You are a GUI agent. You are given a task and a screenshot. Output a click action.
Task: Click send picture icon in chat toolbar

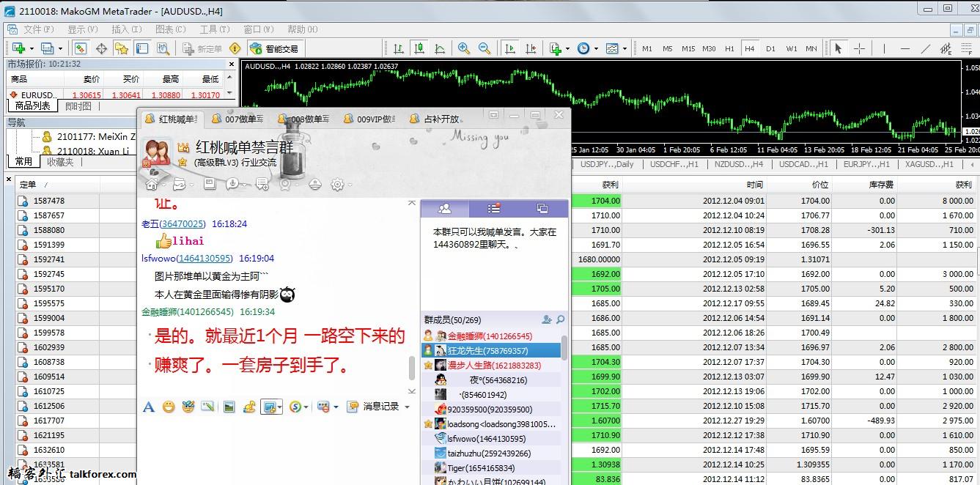pyautogui.click(x=229, y=407)
